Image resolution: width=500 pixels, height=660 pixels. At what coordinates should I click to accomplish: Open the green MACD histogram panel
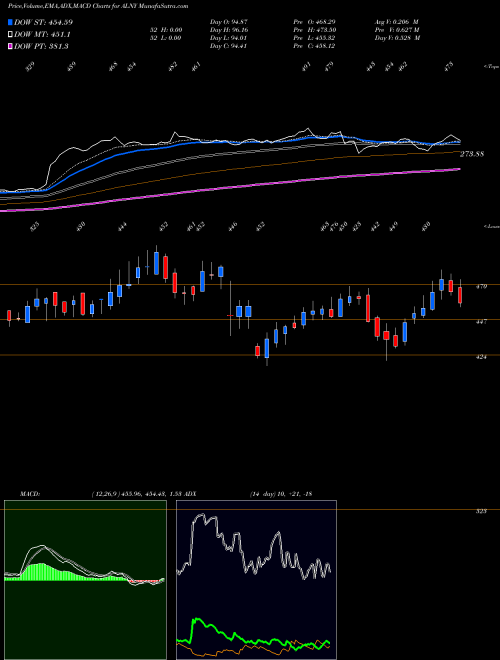[85, 580]
